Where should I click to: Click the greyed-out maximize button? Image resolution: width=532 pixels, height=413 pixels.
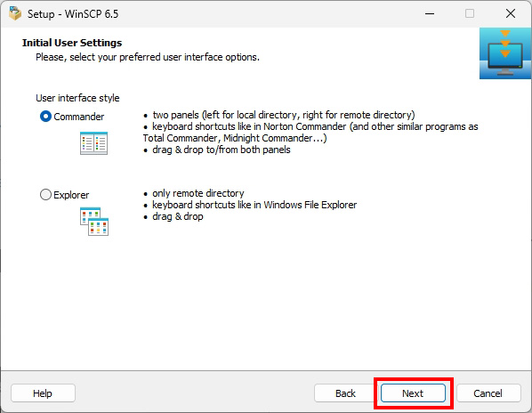tap(470, 13)
